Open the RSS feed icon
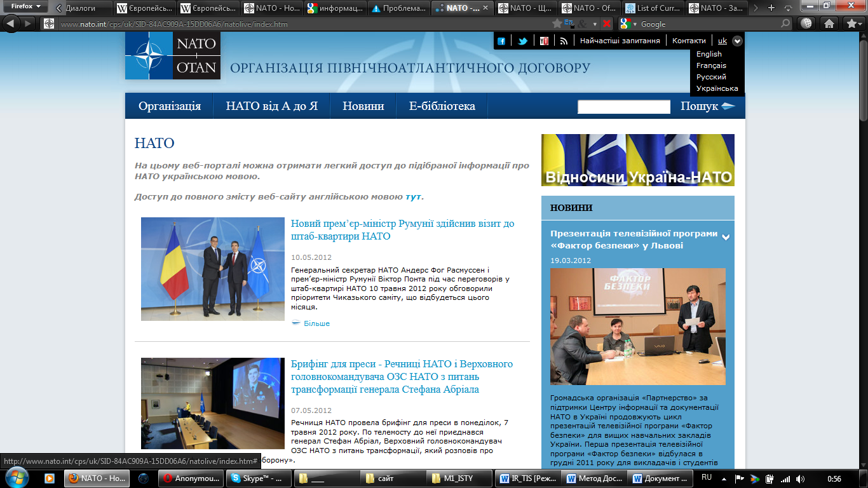This screenshot has height=488, width=868. tap(564, 41)
